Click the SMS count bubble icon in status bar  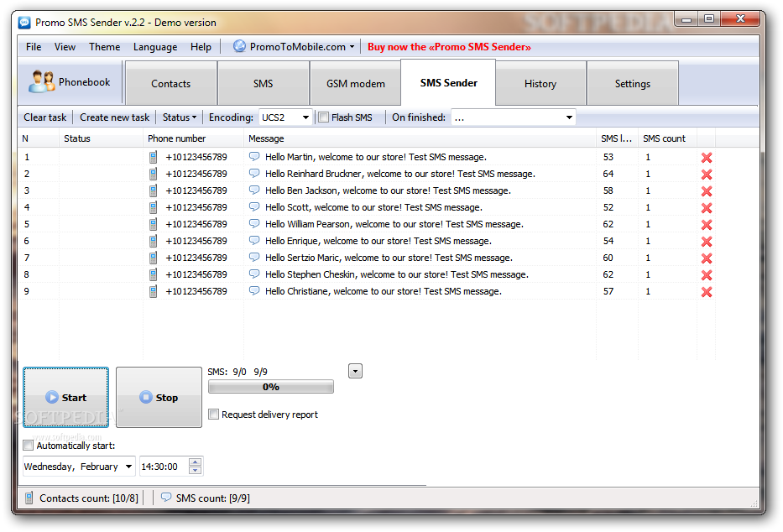166,497
